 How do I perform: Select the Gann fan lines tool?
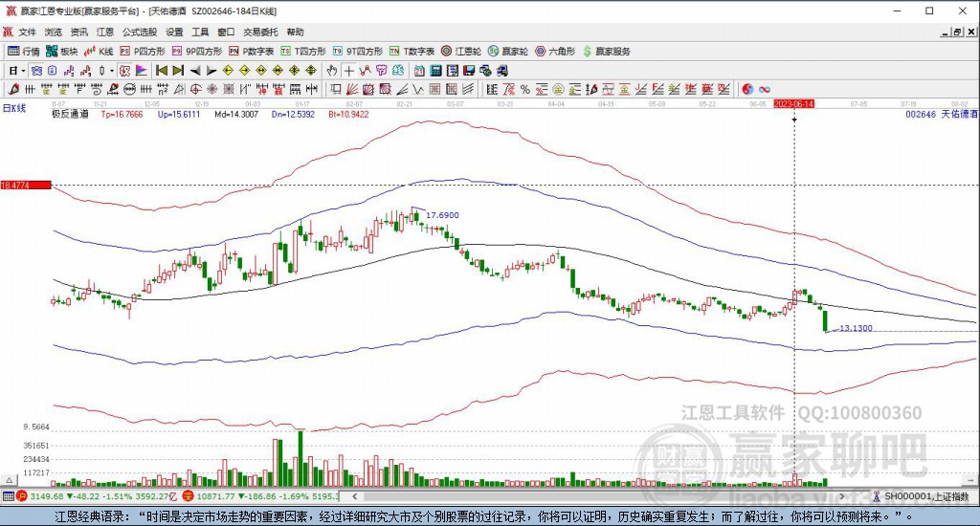pos(352,89)
